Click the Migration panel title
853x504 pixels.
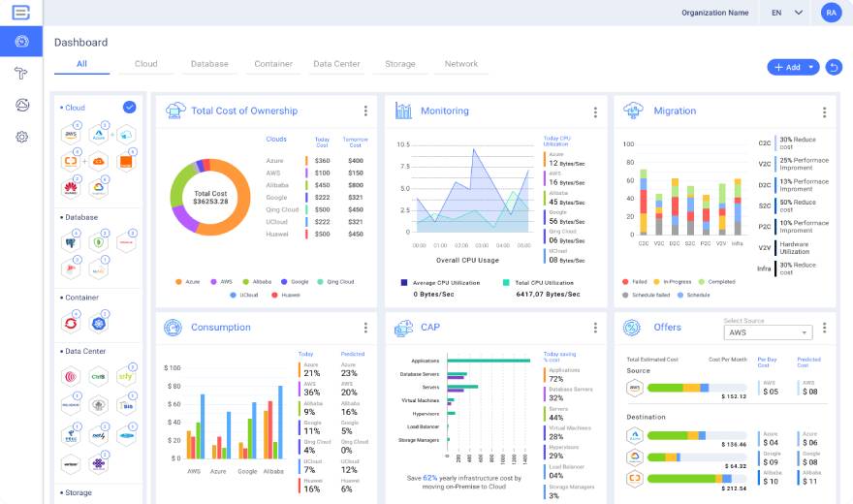(675, 110)
